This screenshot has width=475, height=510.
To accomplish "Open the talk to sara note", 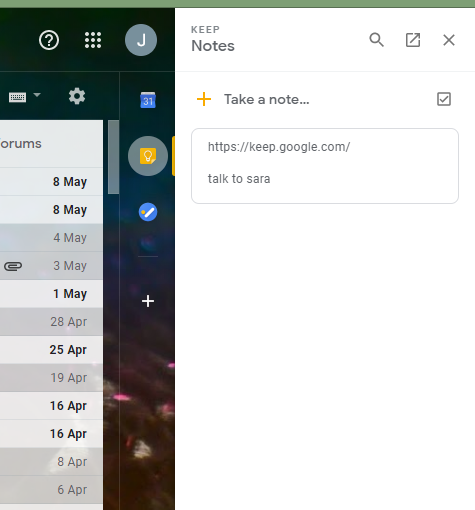I will pyautogui.click(x=325, y=166).
